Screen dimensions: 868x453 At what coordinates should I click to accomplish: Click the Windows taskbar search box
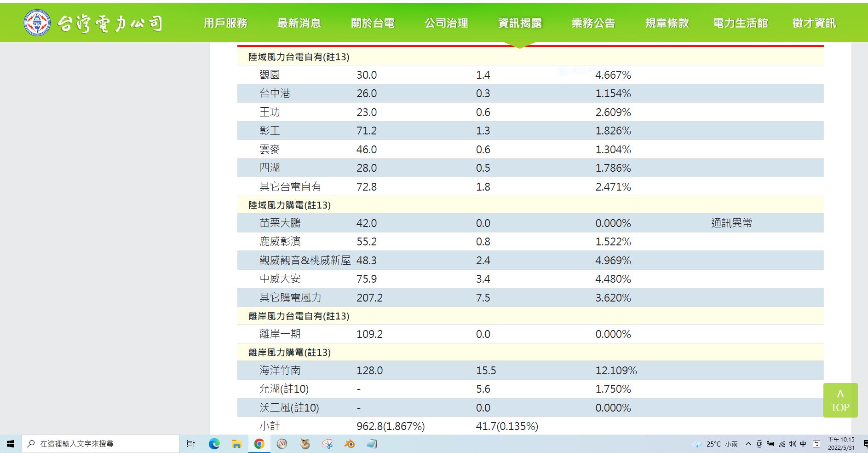tap(100, 444)
